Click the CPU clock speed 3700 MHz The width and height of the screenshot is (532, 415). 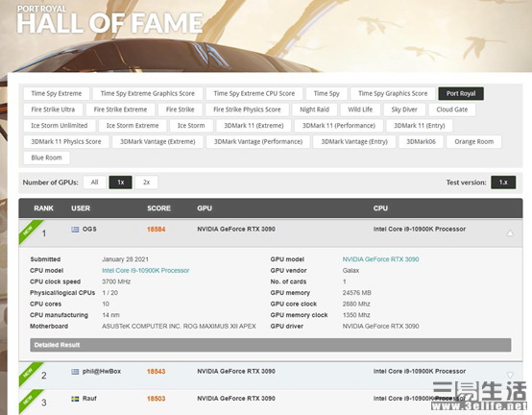[x=116, y=282]
